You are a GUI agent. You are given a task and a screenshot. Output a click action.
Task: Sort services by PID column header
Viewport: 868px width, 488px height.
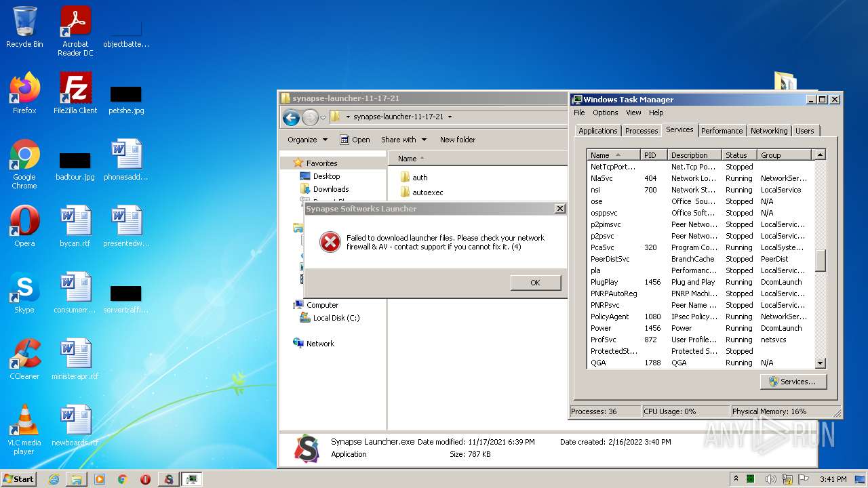tap(654, 155)
